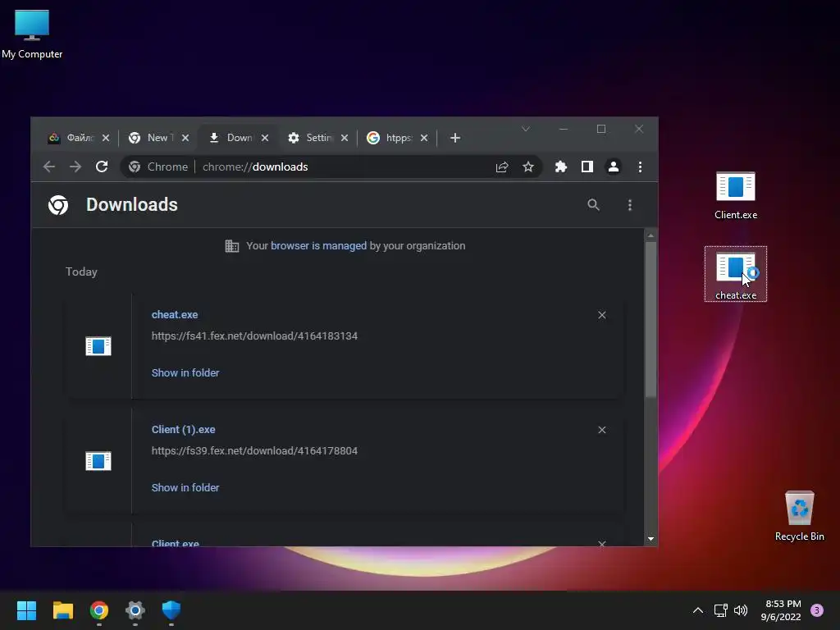The image size is (840, 630).
Task: Bookmark this page with star icon
Action: [x=528, y=167]
